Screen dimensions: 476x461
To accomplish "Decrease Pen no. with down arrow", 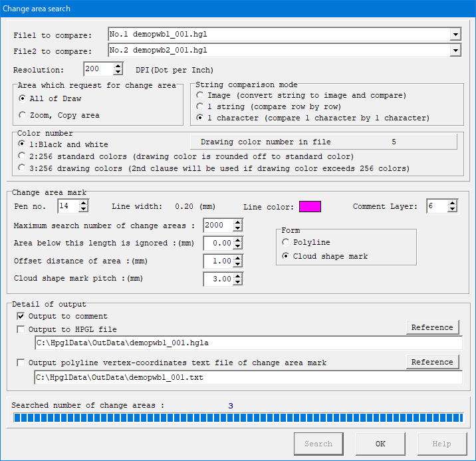I will coord(84,210).
